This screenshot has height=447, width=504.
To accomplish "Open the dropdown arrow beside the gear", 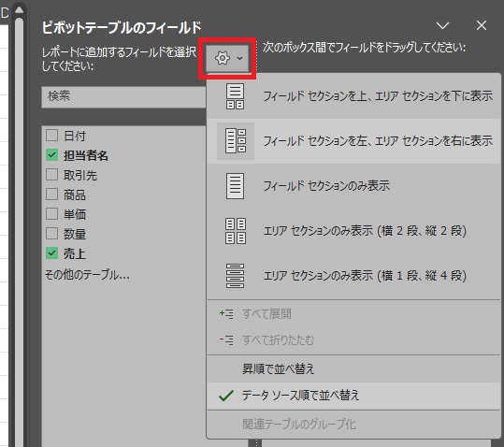I will point(239,58).
